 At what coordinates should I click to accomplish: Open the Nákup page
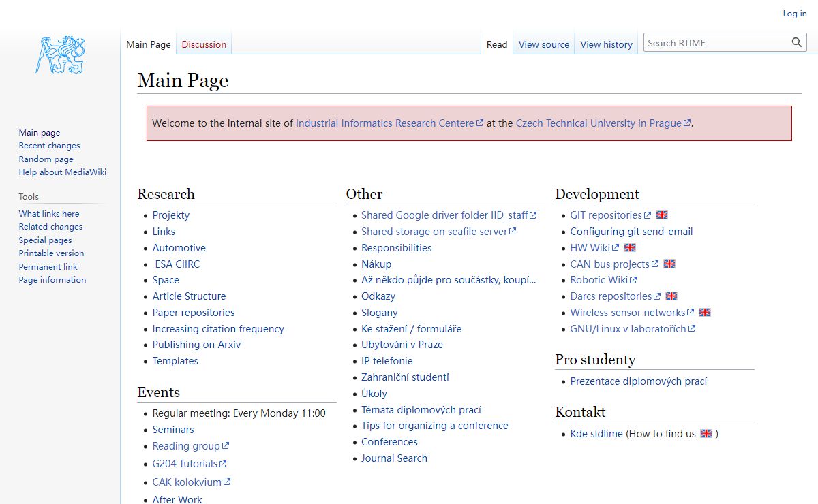click(376, 264)
